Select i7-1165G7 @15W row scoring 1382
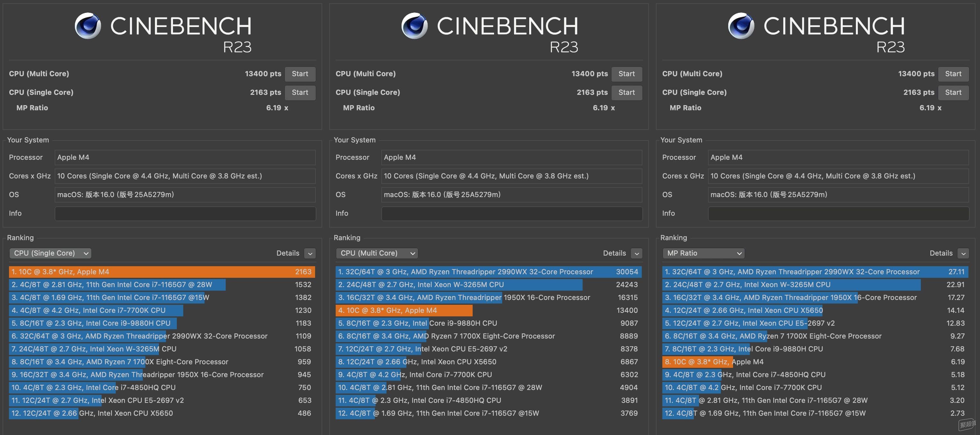Screen dimensions: 980x435 162,298
